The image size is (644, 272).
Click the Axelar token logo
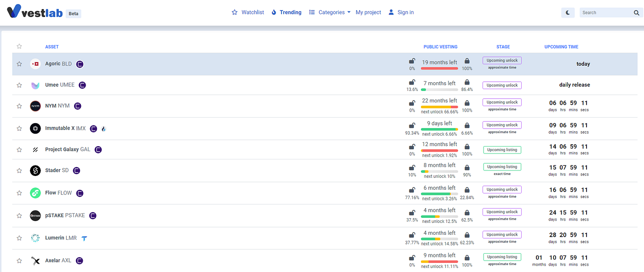tap(35, 261)
